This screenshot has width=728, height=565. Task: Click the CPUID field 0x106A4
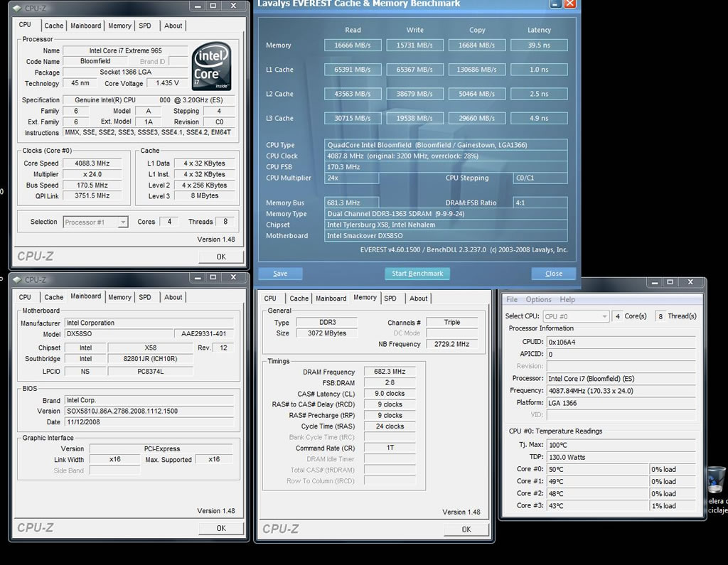[x=621, y=342]
